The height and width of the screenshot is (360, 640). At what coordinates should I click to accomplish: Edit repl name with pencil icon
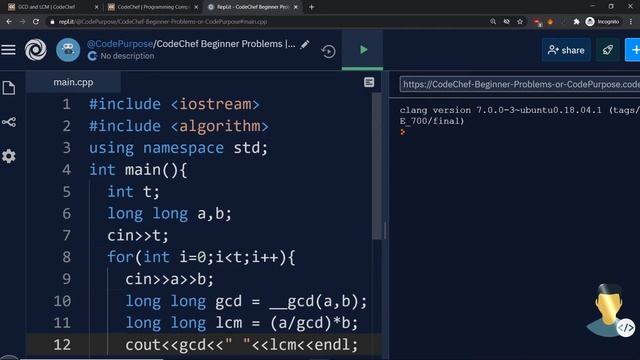[305, 44]
